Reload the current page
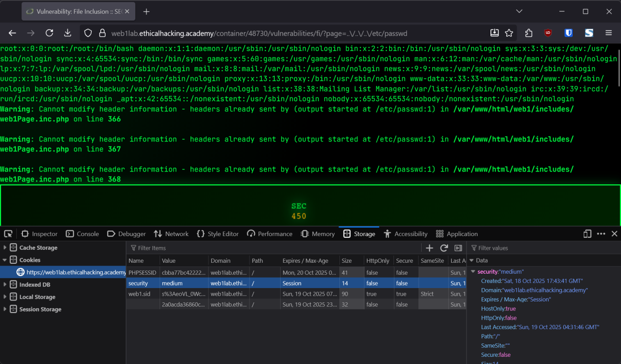 click(x=49, y=33)
